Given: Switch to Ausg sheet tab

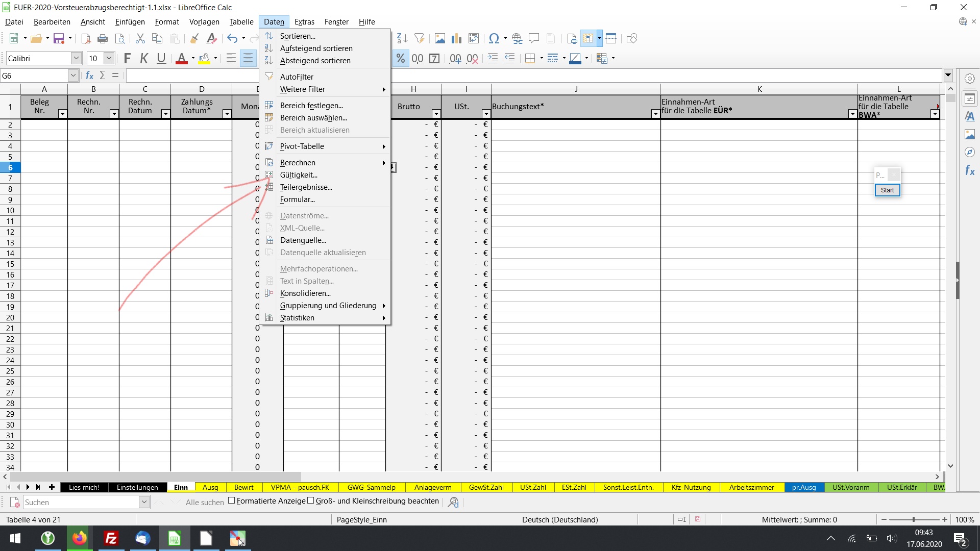Looking at the screenshot, I should coord(210,487).
